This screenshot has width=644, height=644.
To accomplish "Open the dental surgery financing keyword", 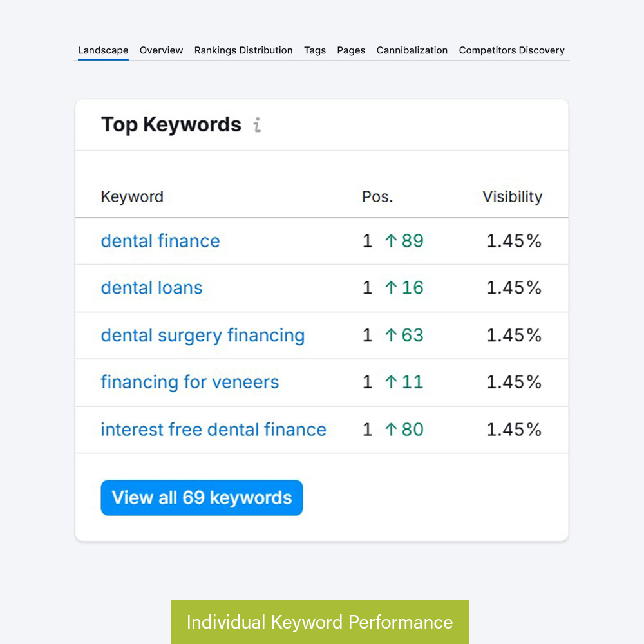I will click(202, 336).
